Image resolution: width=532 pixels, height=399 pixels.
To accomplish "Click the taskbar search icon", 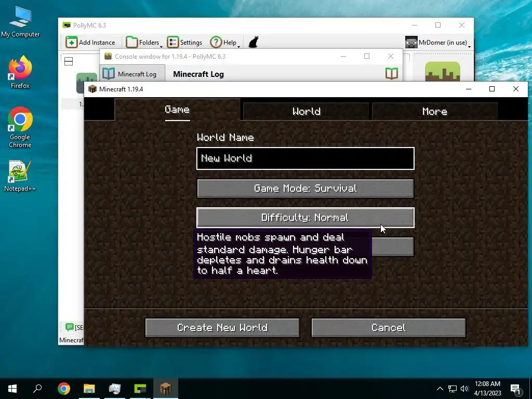I will [x=37, y=389].
